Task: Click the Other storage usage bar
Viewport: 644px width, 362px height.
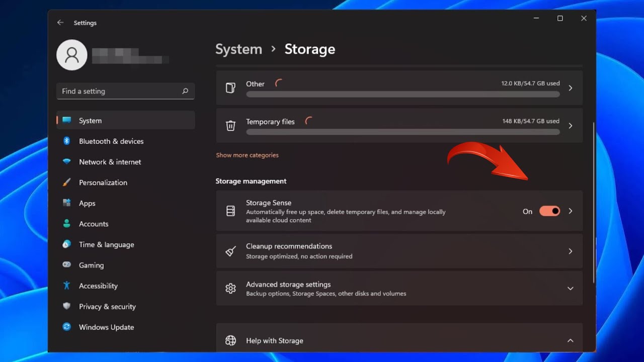Action: coord(403,95)
